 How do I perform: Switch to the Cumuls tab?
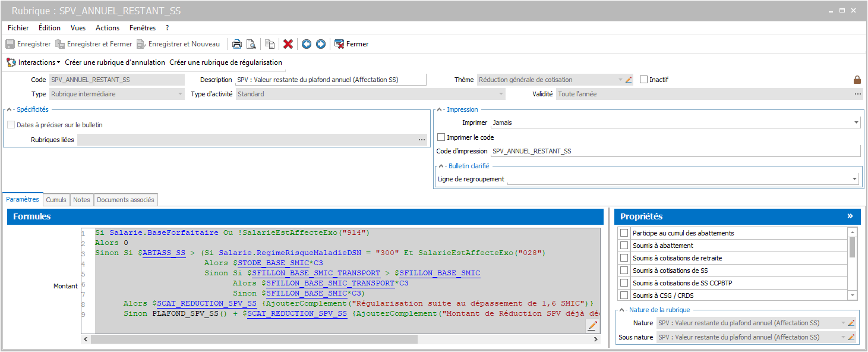56,200
